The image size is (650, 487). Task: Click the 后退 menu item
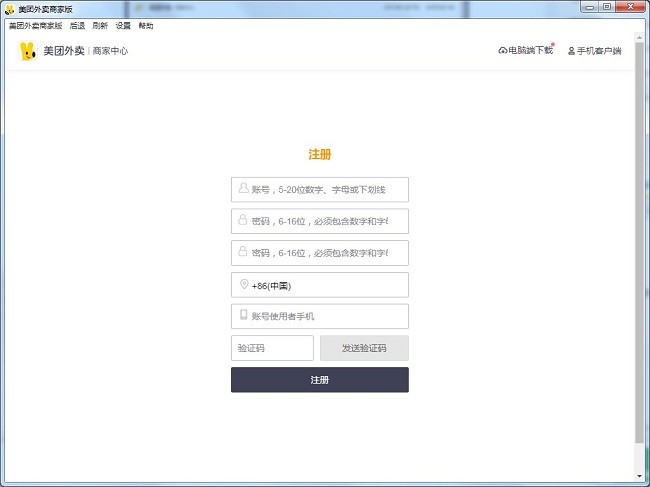tap(77, 26)
